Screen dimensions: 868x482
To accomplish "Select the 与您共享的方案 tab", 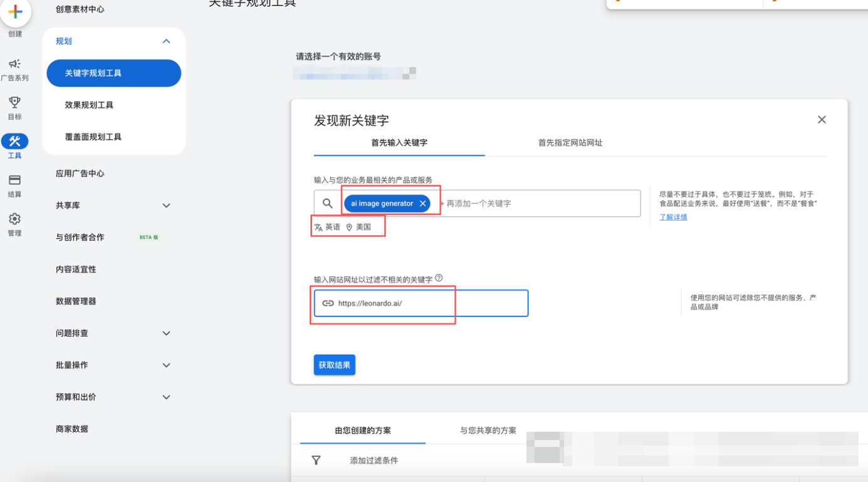I will pos(488,431).
